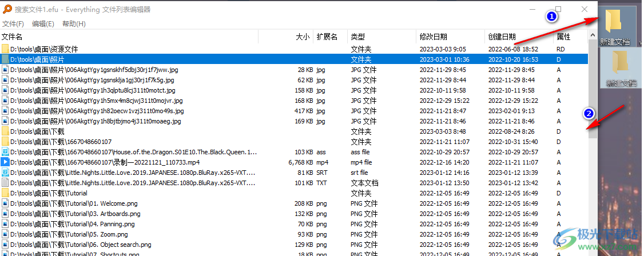Image resolution: width=644 pixels, height=256 pixels.
Task: Open the 编辑(E) menu
Action: click(43, 24)
